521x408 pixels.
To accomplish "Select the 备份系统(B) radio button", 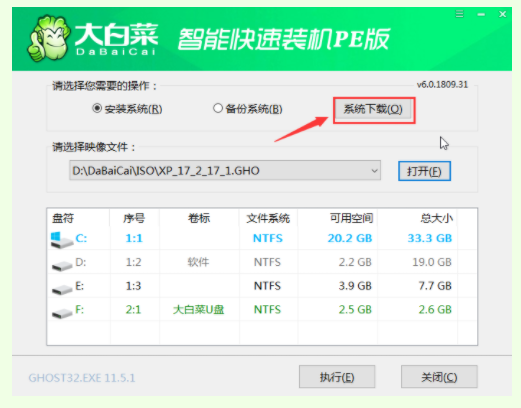I will coord(218,108).
